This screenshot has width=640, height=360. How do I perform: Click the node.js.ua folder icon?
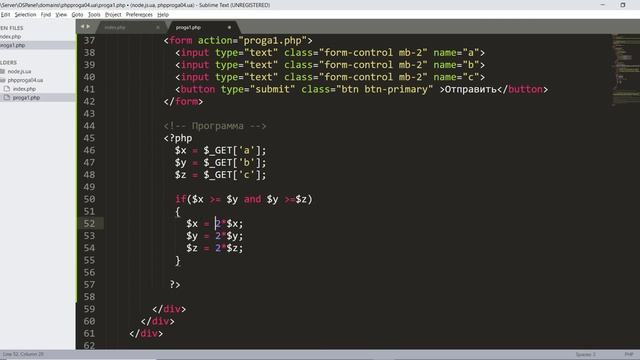coord(2,71)
